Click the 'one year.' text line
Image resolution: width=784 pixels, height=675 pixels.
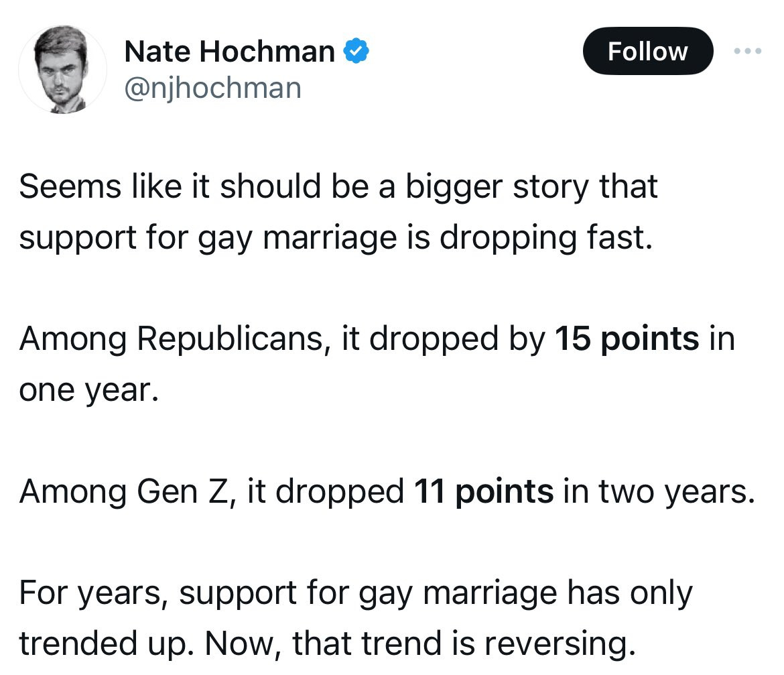coord(88,390)
